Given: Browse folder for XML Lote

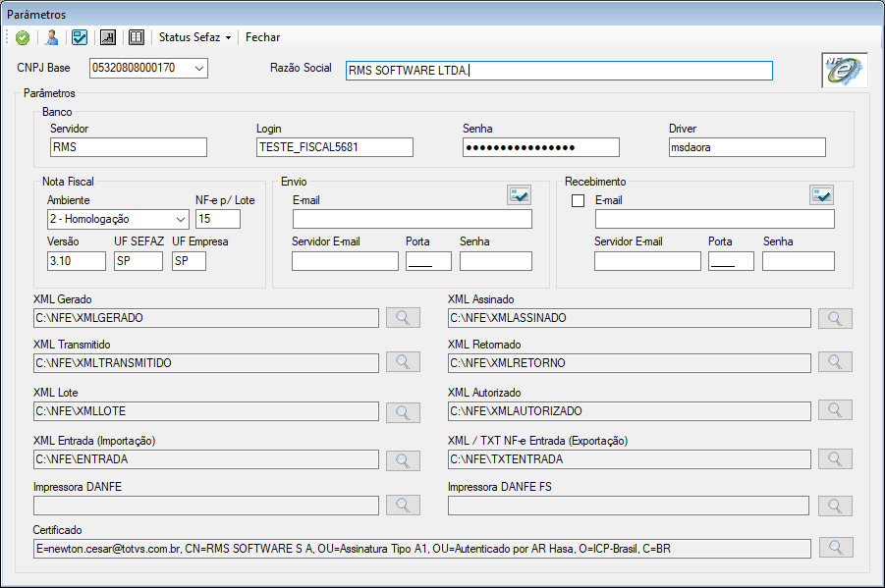Looking at the screenshot, I should point(403,412).
